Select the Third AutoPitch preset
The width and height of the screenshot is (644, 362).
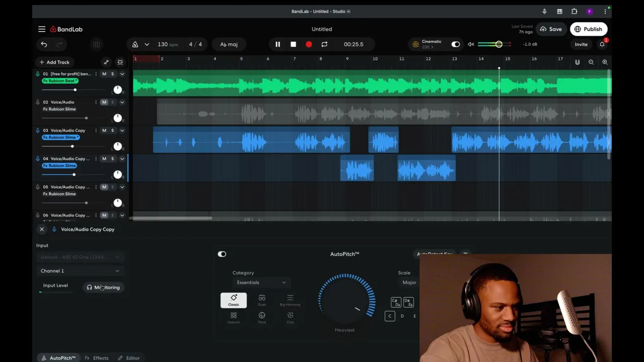[262, 318]
